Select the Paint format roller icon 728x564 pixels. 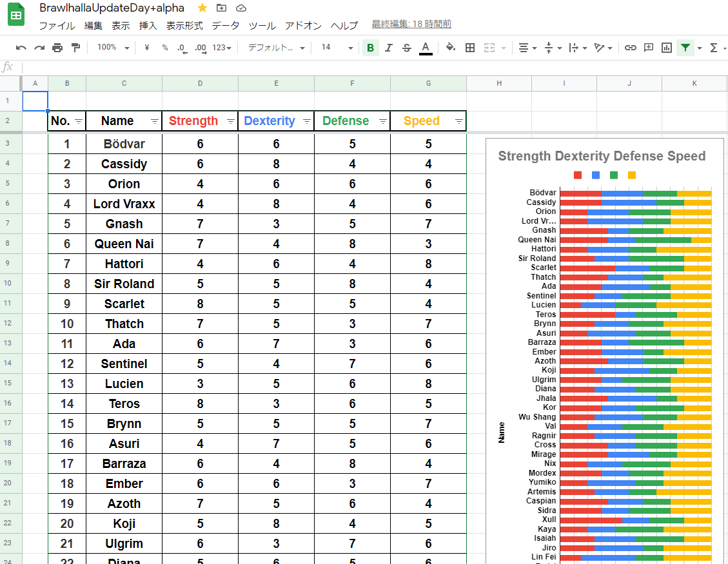point(75,47)
